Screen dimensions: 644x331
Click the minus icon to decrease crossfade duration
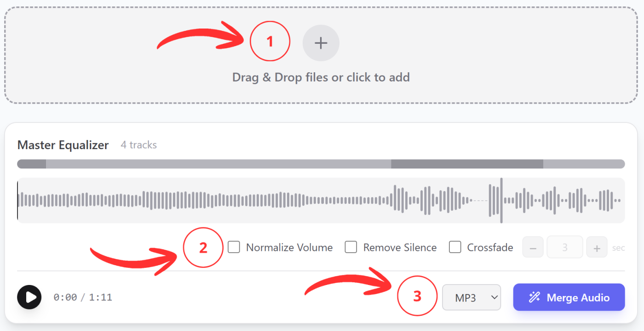pyautogui.click(x=532, y=247)
